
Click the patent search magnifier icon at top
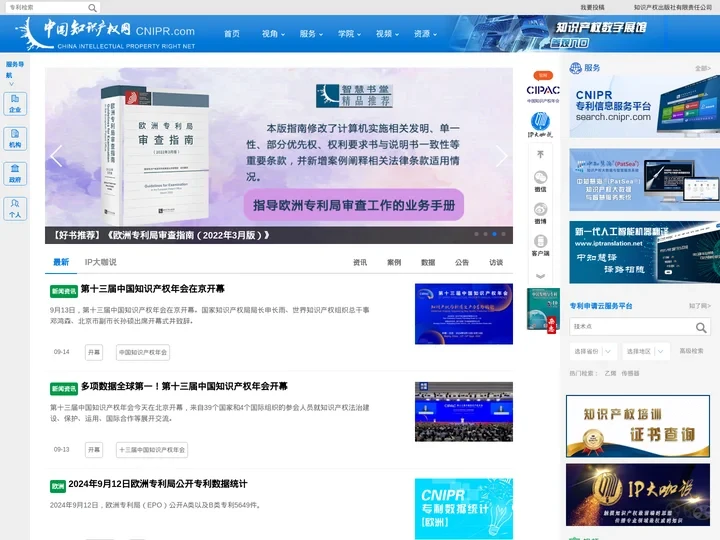click(92, 8)
